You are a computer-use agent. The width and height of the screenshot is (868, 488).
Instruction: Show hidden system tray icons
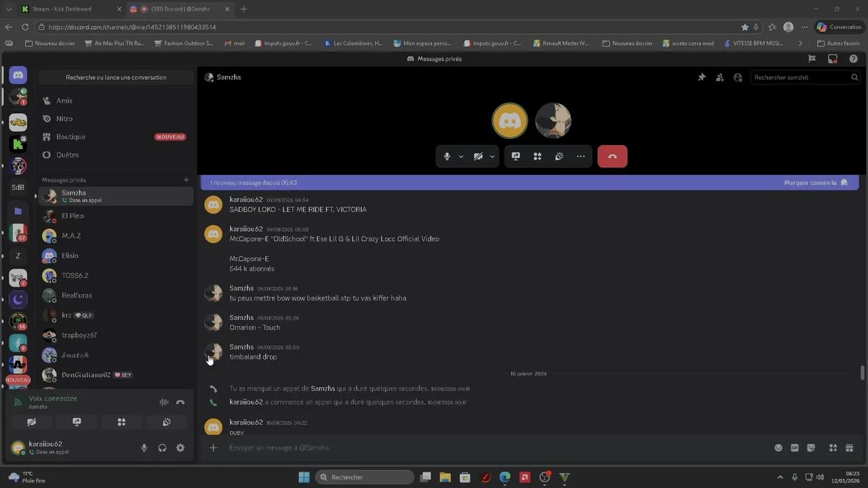coord(780,477)
